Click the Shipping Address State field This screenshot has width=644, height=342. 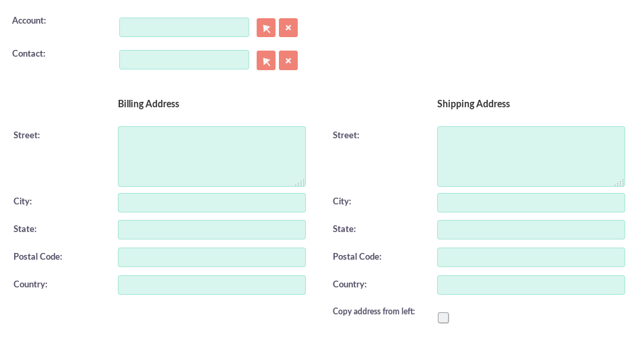tap(531, 230)
